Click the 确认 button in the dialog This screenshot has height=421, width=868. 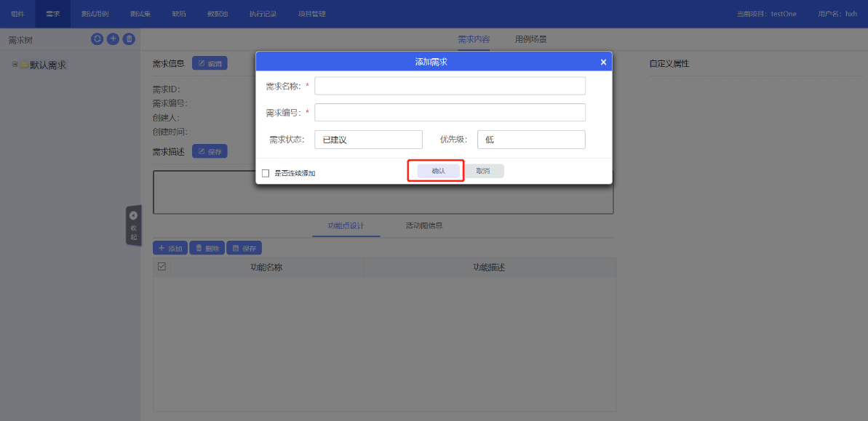[x=439, y=171]
